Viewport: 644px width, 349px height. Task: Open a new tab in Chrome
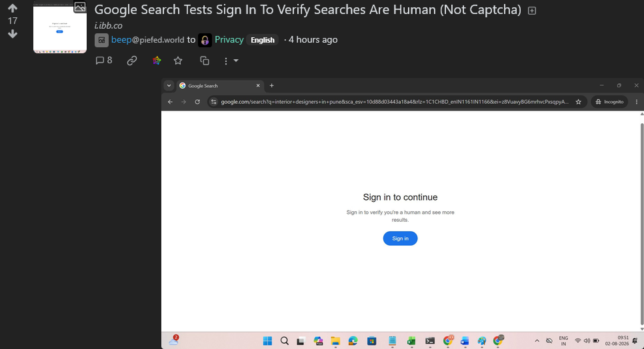pos(271,86)
